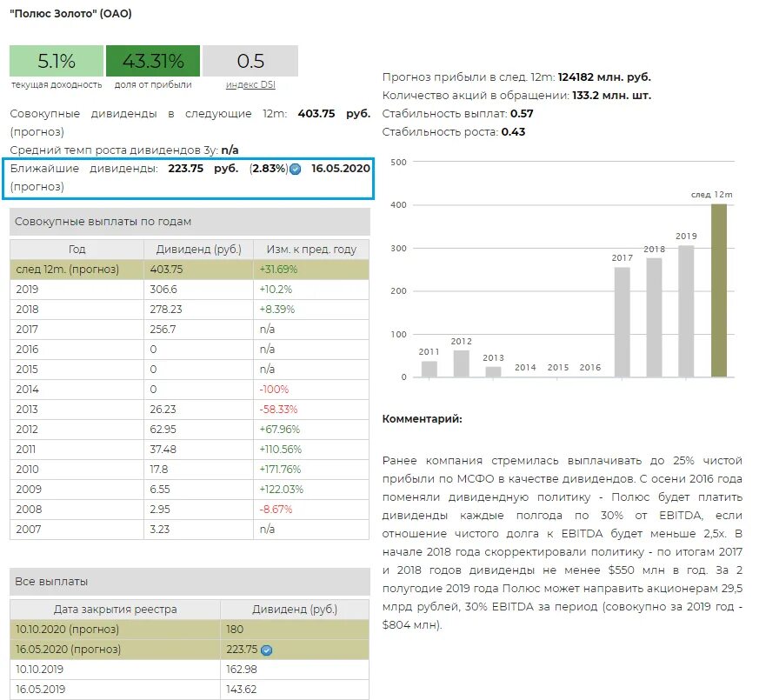Click the 124182 млн. руб. profit forecast
The image size is (759, 700).
604,77
